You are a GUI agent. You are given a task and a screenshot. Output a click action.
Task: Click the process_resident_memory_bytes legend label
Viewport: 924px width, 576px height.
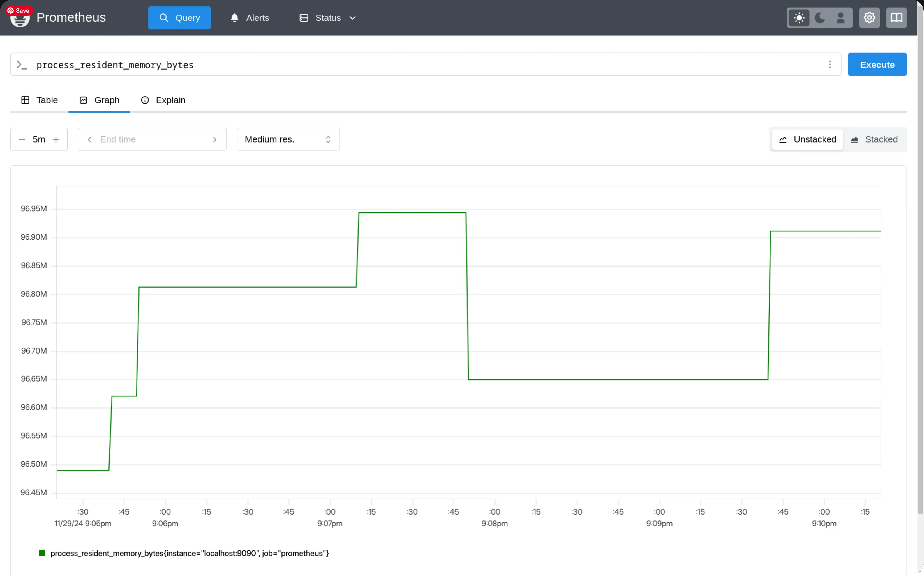click(x=190, y=553)
